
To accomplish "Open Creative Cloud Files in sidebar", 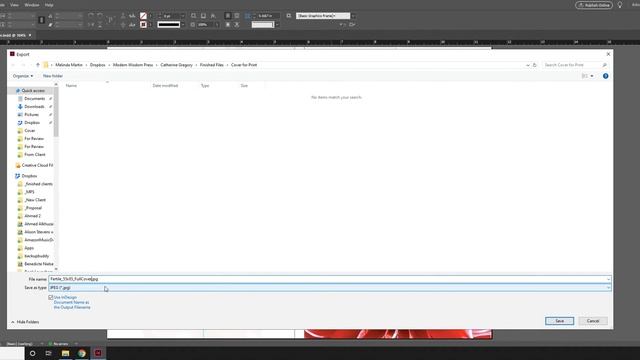I will [x=37, y=165].
